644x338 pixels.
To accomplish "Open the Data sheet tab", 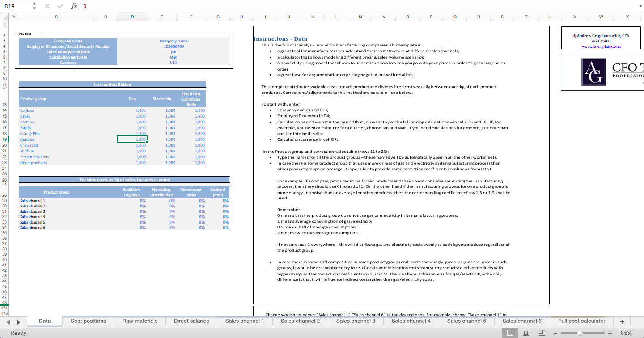I will pyautogui.click(x=45, y=321).
